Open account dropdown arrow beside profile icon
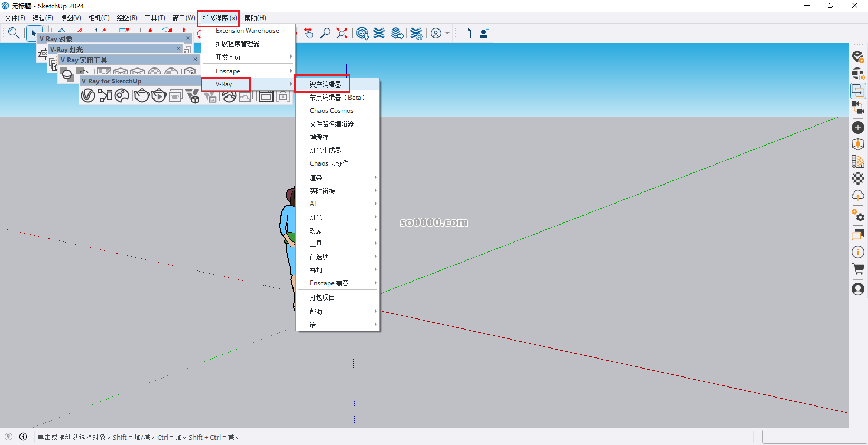The height and width of the screenshot is (445, 868). pyautogui.click(x=447, y=33)
